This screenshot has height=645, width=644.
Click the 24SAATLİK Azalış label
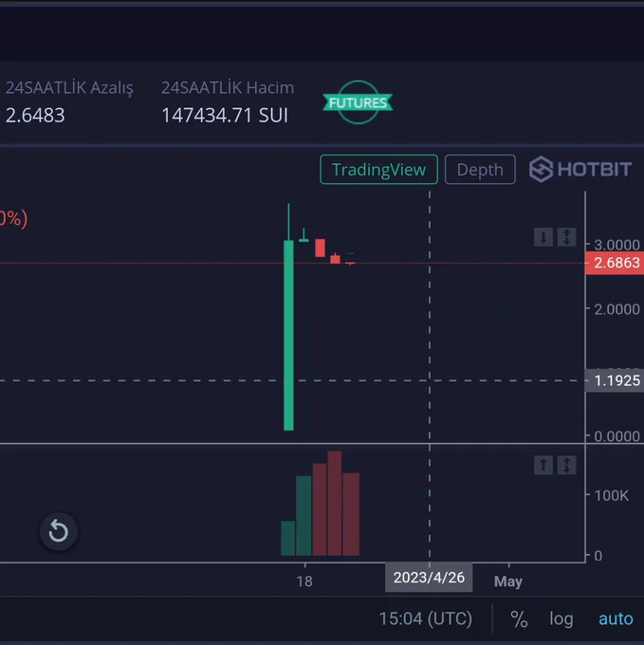point(69,87)
